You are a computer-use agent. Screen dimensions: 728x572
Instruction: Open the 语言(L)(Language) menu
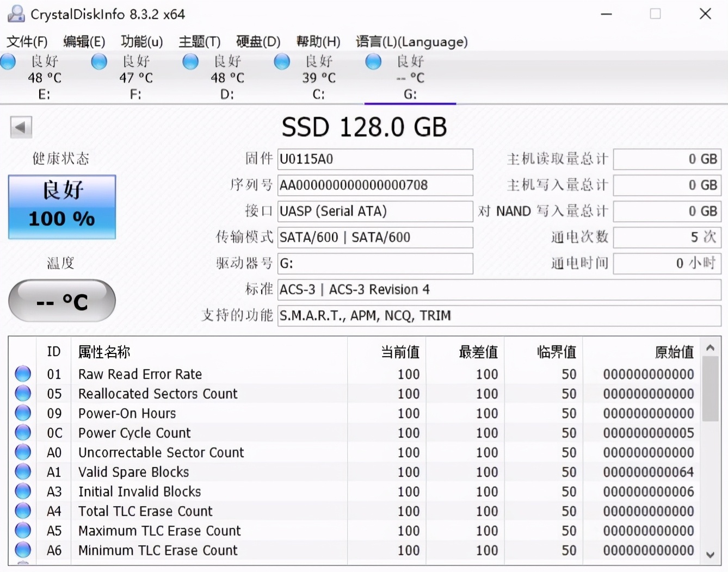[411, 42]
